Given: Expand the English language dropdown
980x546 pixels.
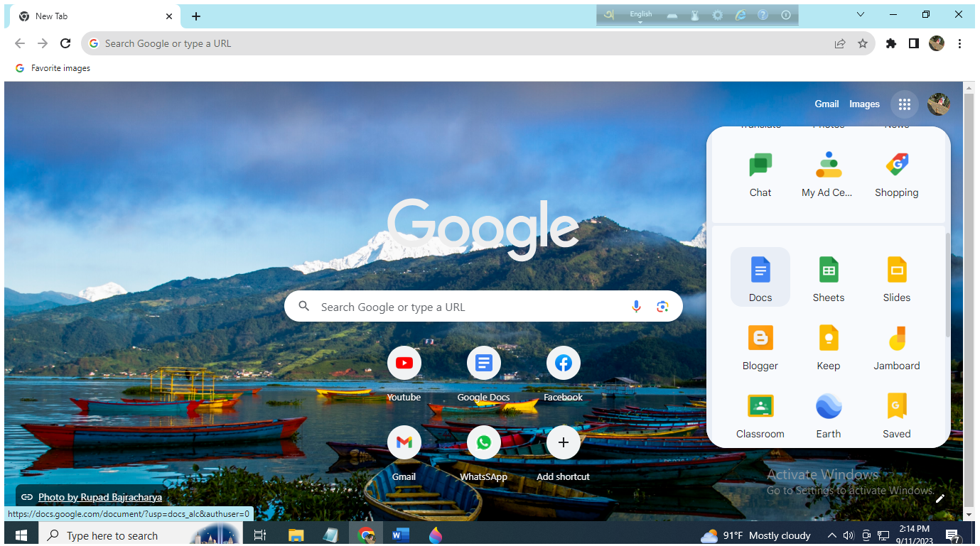Looking at the screenshot, I should pos(640,16).
